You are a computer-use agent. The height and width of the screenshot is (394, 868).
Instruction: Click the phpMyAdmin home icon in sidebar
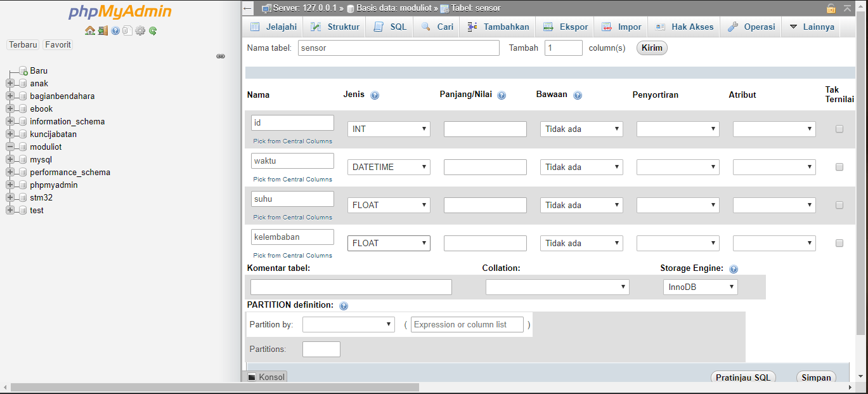(x=90, y=30)
